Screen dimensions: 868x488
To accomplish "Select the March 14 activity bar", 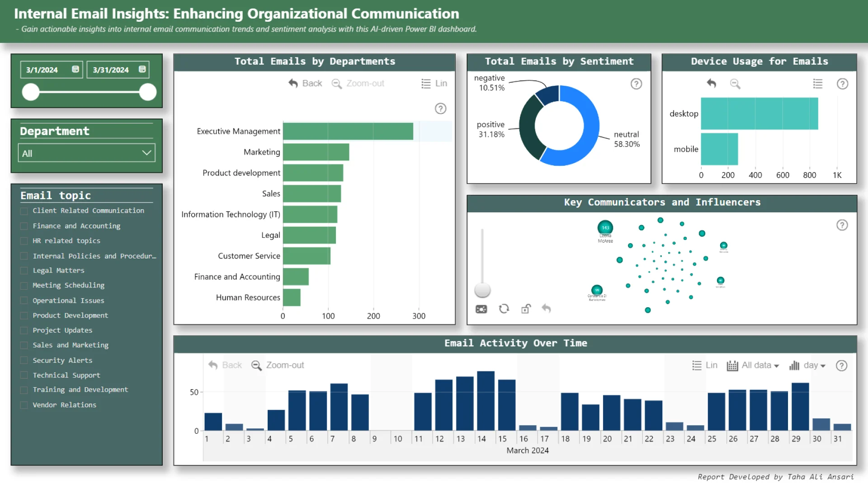I will [x=486, y=401].
